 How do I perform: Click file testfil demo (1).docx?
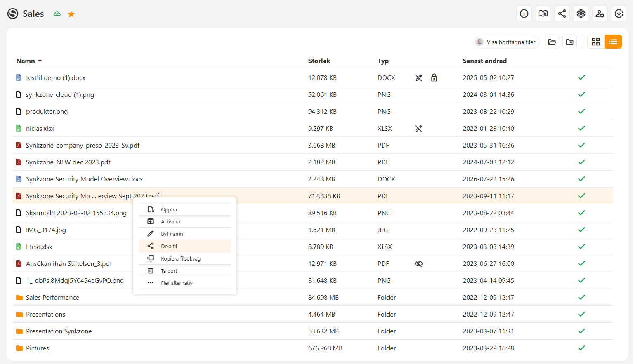coord(56,78)
